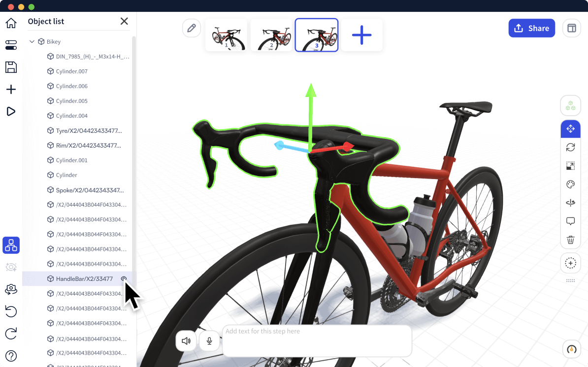Delete selected object with trash icon
This screenshot has height=367, width=588.
click(570, 240)
